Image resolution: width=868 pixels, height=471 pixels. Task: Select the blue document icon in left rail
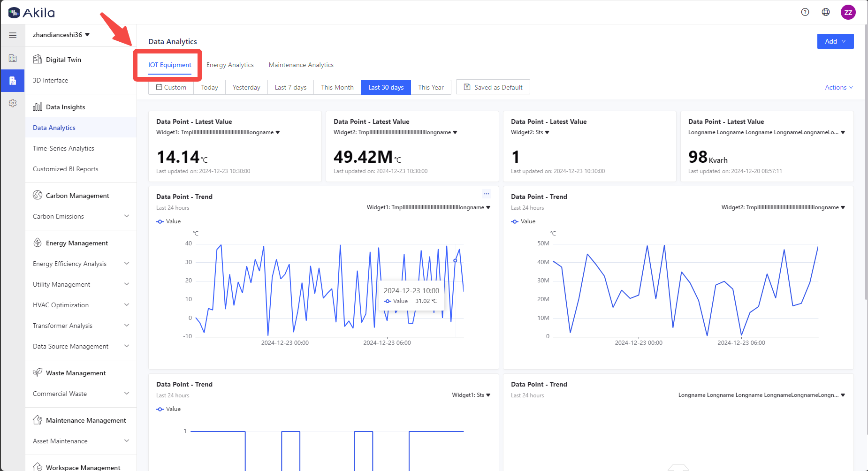coord(13,81)
